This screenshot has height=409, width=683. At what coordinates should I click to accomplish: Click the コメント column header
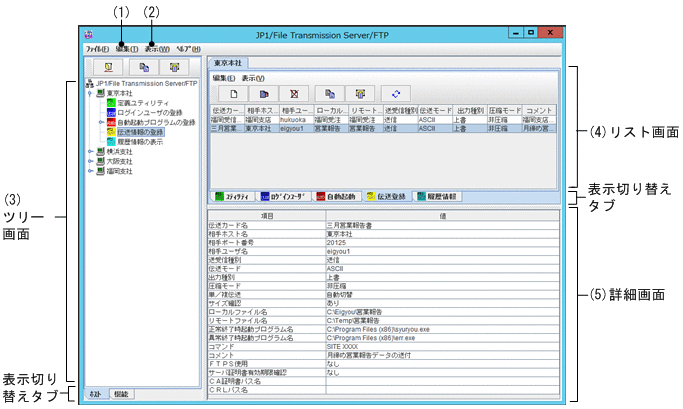[x=541, y=110]
